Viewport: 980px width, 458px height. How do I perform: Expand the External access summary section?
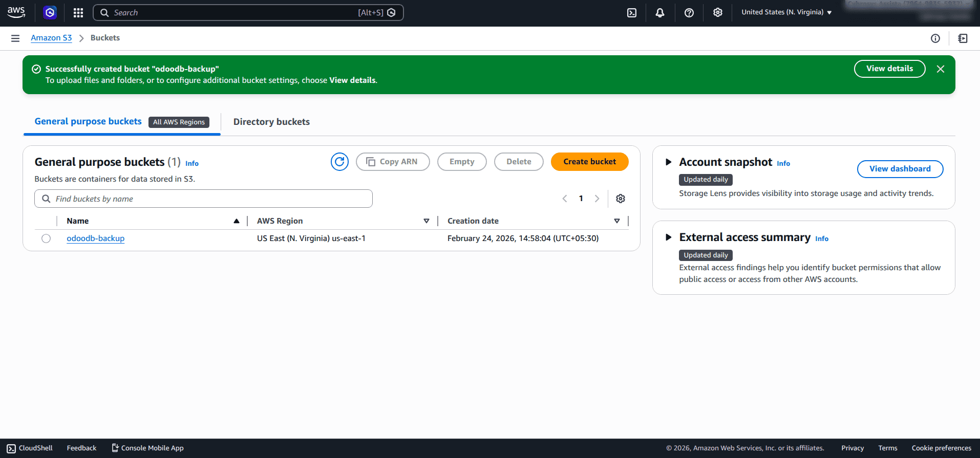tap(668, 237)
